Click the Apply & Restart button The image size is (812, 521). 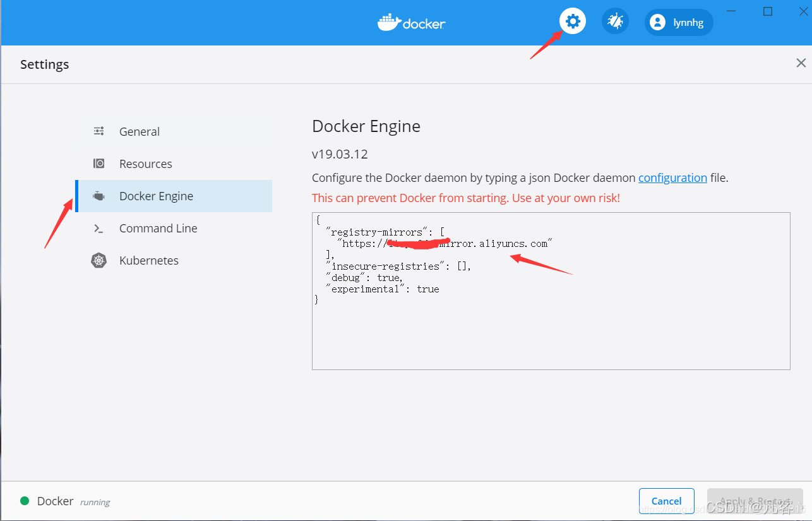(x=755, y=501)
